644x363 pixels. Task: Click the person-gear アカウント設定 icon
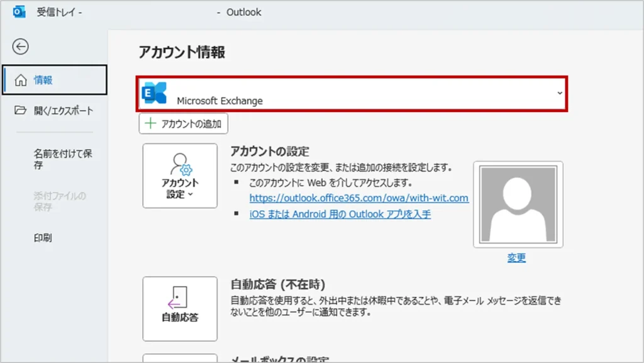[x=180, y=164]
